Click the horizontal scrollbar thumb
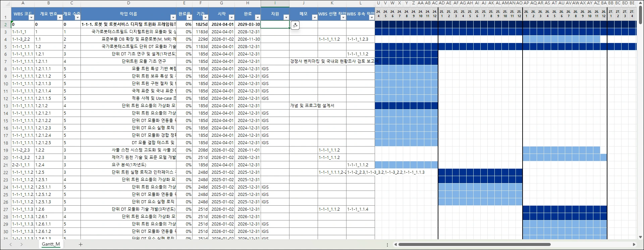The width and height of the screenshot is (644, 250). (x=475, y=245)
